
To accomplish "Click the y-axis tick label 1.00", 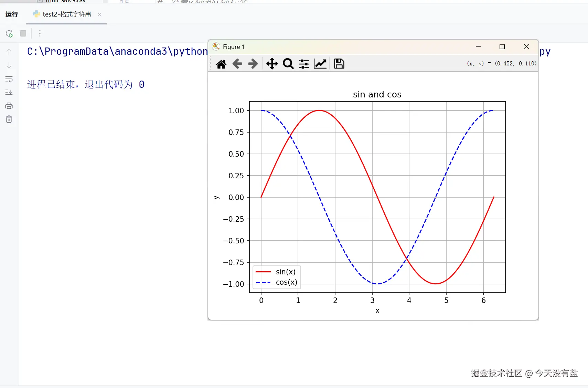I will [x=236, y=111].
